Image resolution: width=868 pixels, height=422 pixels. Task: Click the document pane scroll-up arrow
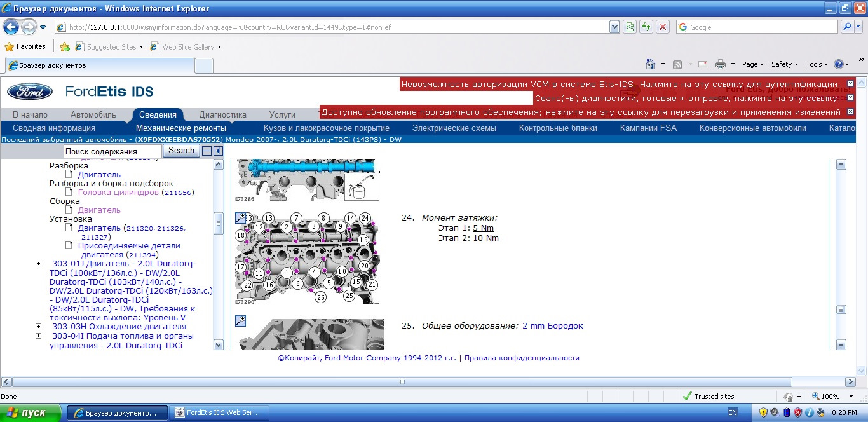tap(841, 164)
